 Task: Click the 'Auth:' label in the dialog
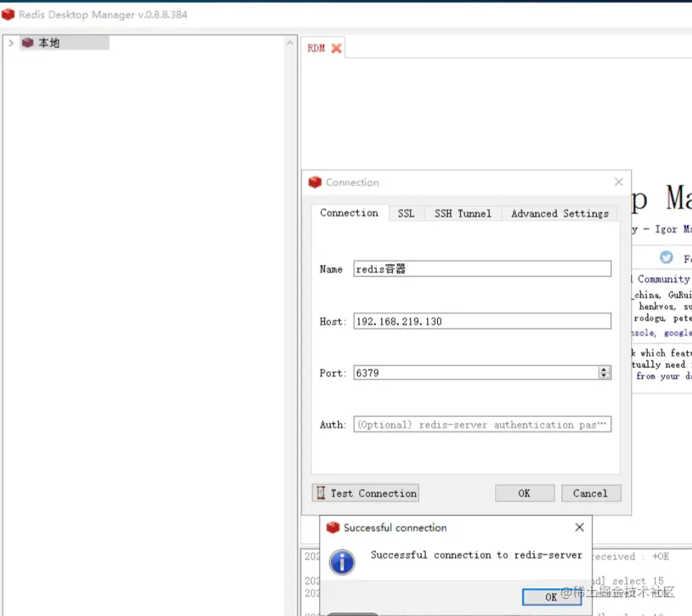333,425
